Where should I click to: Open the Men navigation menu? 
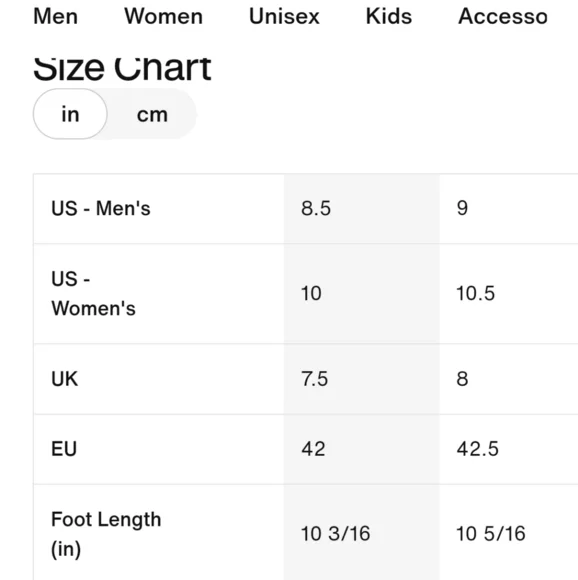pos(55,16)
